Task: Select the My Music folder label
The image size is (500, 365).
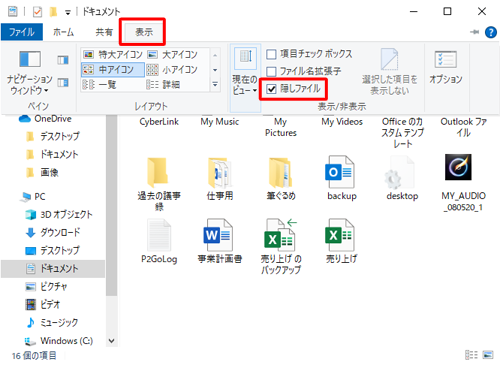Action: coord(220,122)
